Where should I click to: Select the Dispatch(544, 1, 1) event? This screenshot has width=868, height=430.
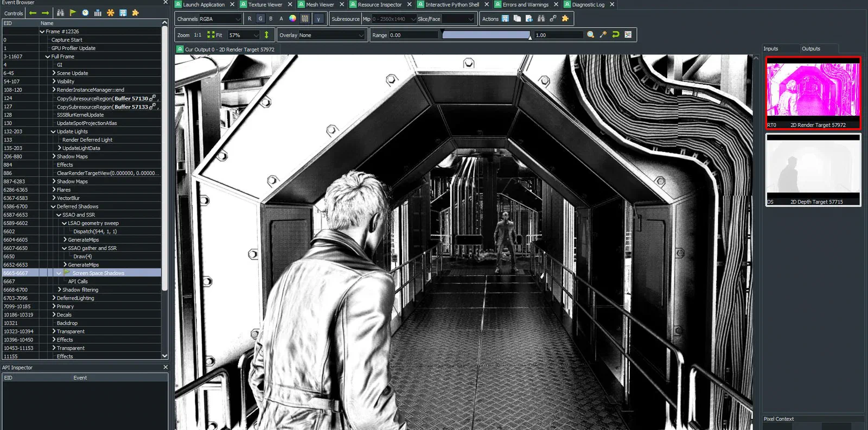(x=95, y=231)
